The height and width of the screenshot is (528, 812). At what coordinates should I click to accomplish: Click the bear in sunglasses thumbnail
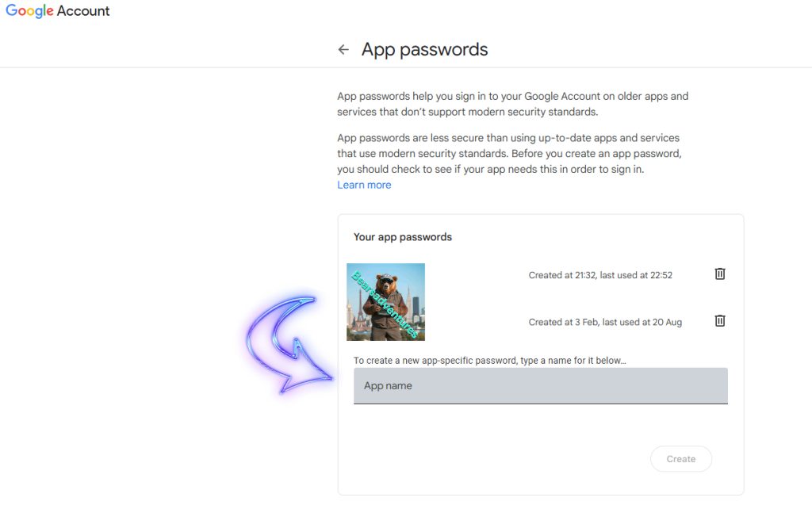[x=386, y=302]
